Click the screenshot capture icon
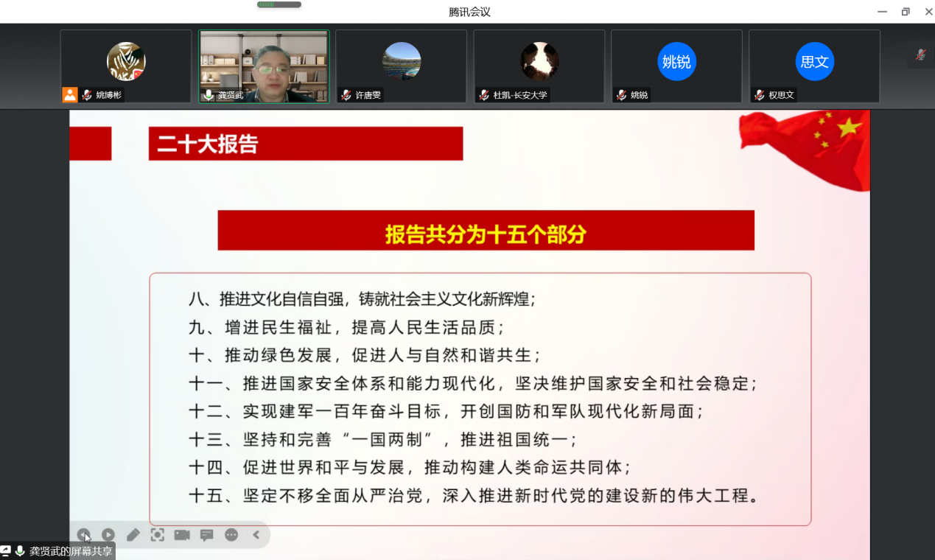The height and width of the screenshot is (560, 935). tap(158, 535)
